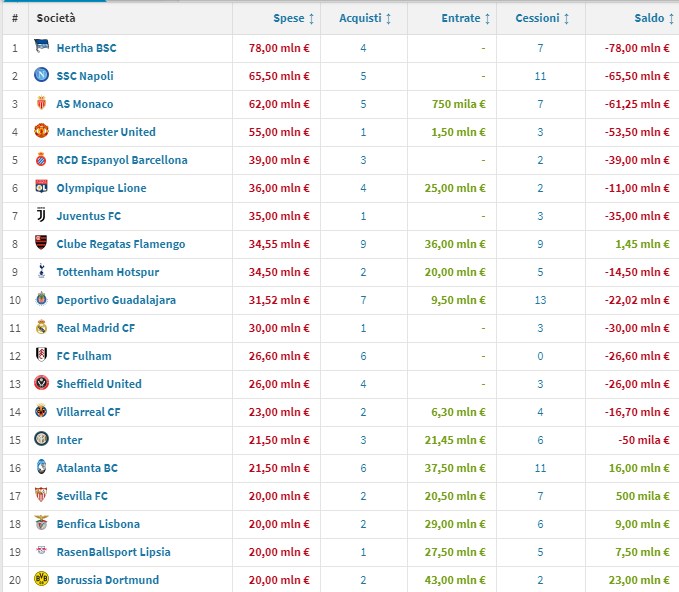Click the Tottenham Hotspur crest icon
Viewport: 679px width, 592px height.
(42, 271)
